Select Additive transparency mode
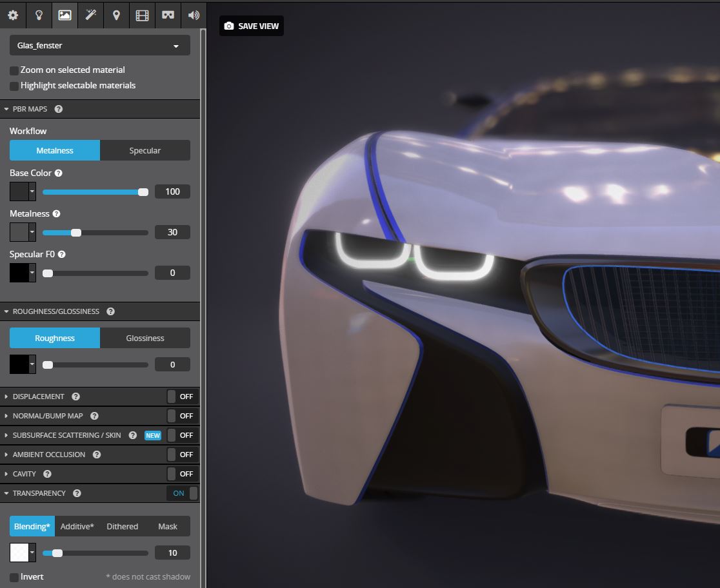 [x=77, y=527]
